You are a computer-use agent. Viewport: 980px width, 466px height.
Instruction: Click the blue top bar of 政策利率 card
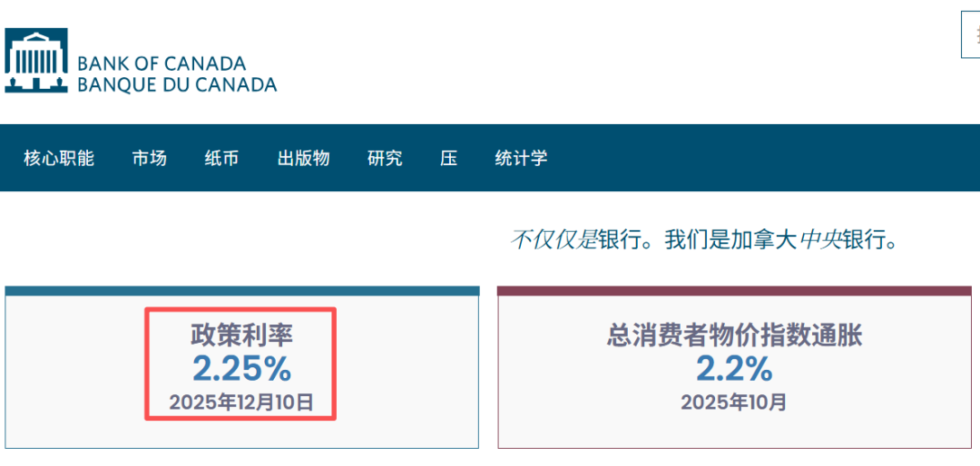point(241,291)
